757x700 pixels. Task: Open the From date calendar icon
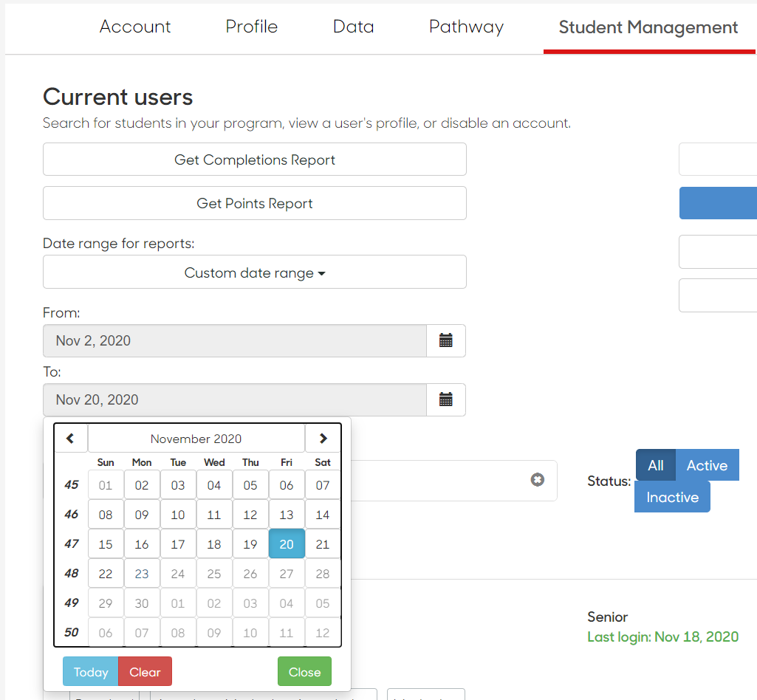[x=445, y=341]
